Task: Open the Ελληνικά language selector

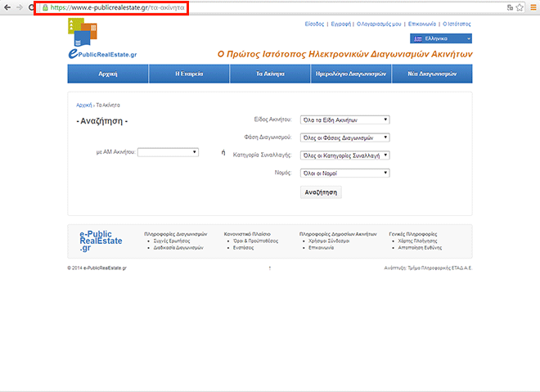Action: [440, 38]
